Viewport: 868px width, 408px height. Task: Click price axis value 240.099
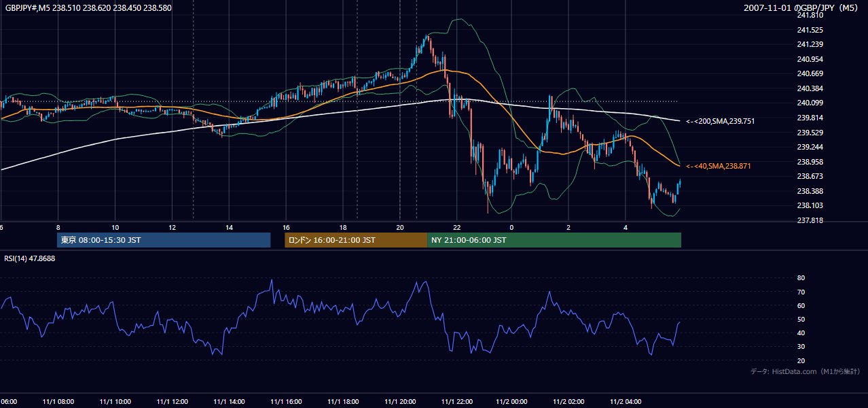[x=810, y=103]
